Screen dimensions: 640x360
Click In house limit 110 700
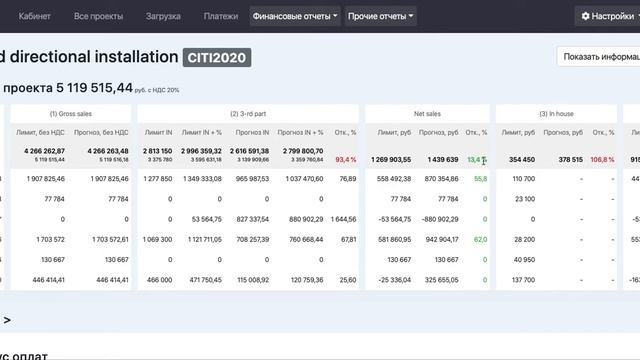pos(524,179)
